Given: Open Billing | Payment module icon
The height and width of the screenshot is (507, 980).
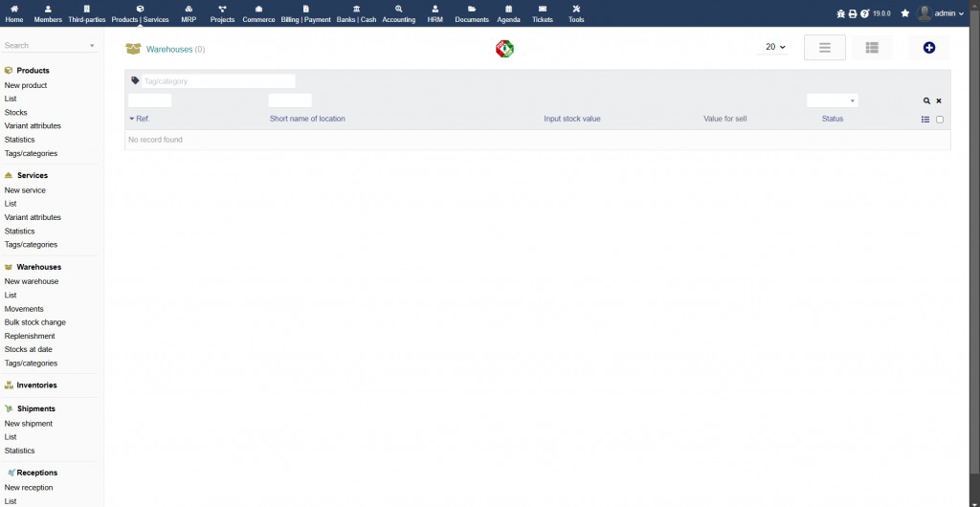Looking at the screenshot, I should [x=305, y=9].
